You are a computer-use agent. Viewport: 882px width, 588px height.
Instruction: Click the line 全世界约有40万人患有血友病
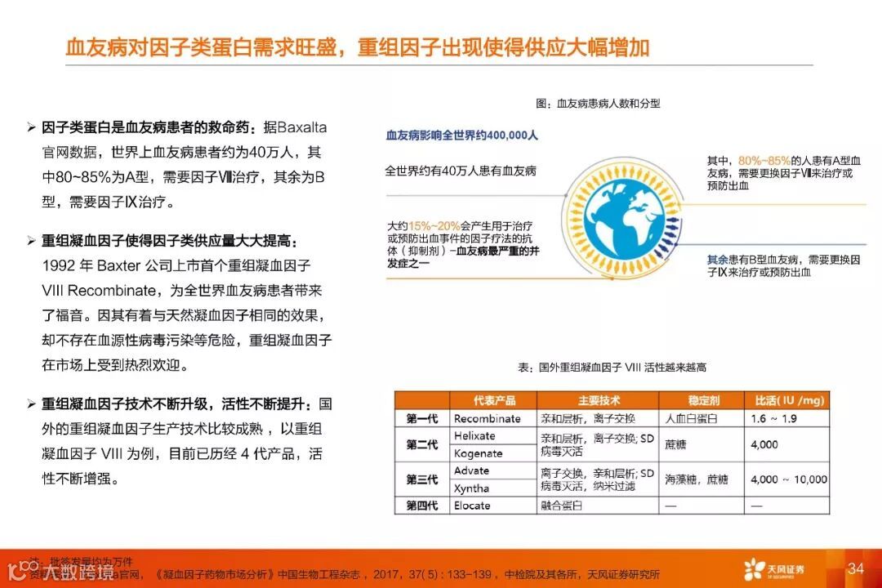[461, 171]
